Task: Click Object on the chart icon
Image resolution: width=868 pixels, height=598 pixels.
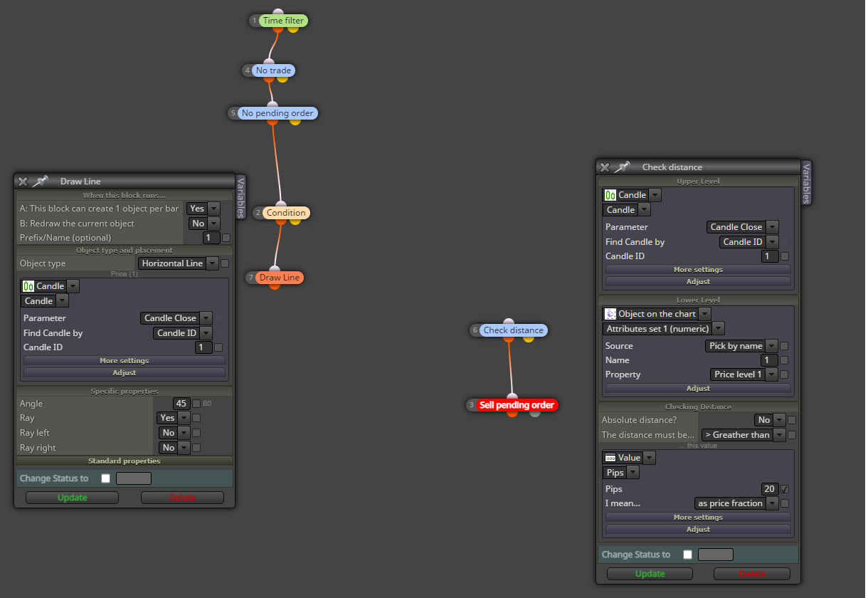Action: coord(610,314)
